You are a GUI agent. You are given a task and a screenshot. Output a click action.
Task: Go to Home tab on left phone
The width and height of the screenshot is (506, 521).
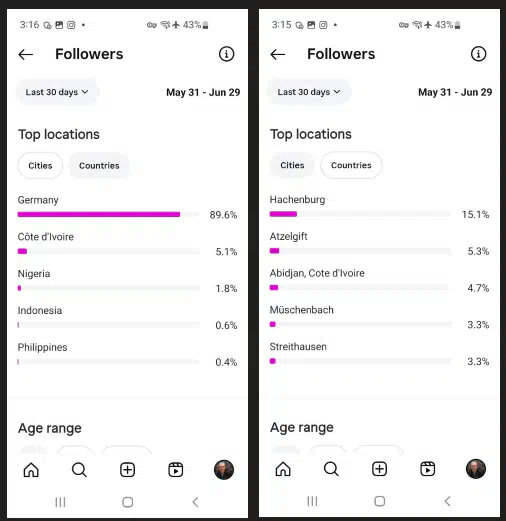pyautogui.click(x=31, y=470)
